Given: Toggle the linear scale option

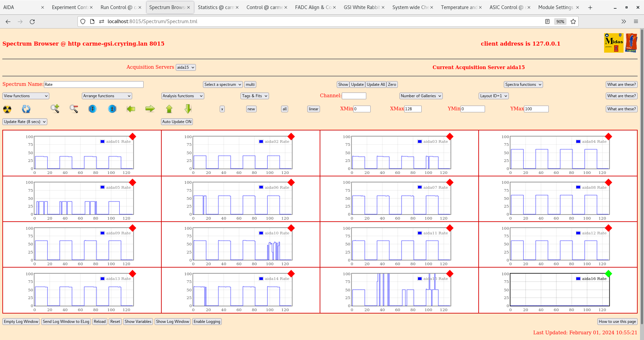Looking at the screenshot, I should tap(313, 109).
